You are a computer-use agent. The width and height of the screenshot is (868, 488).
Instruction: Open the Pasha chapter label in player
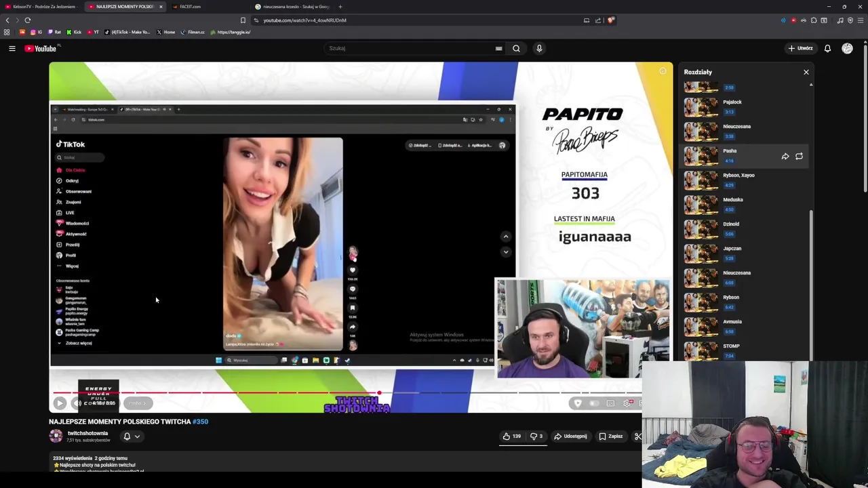point(138,403)
